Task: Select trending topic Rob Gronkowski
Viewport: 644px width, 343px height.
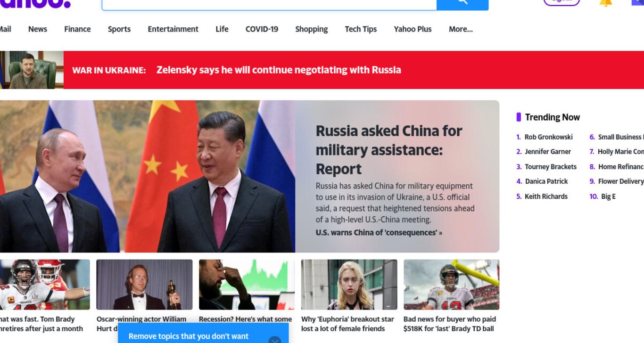Action: click(549, 137)
